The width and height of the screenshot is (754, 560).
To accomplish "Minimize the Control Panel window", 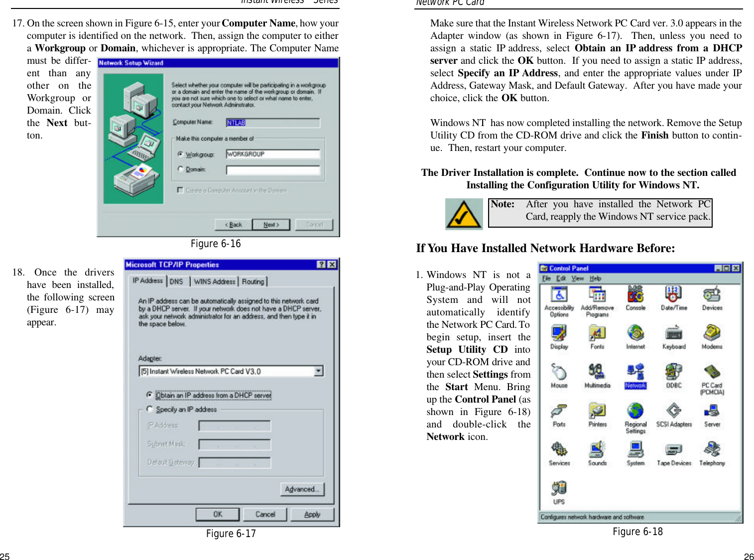I will (x=719, y=268).
